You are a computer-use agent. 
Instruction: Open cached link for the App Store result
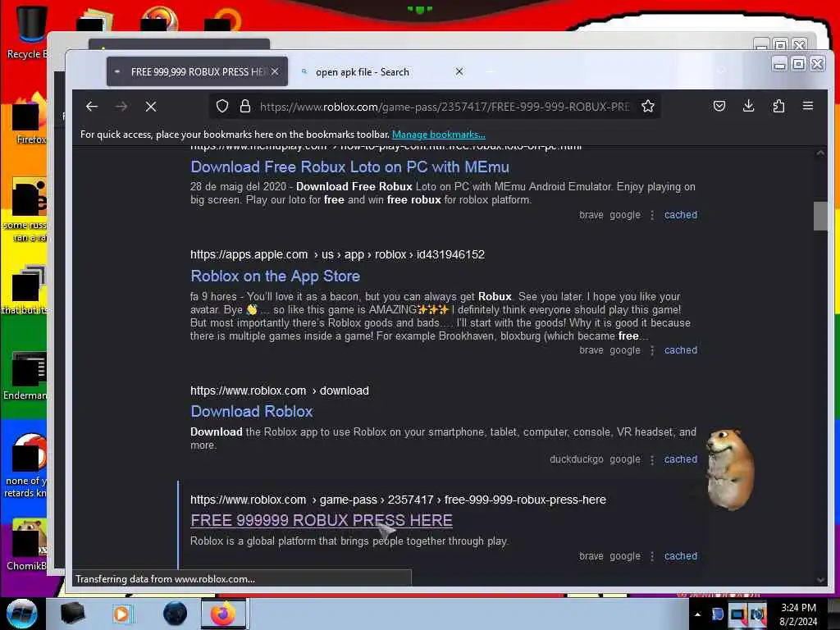pos(681,350)
